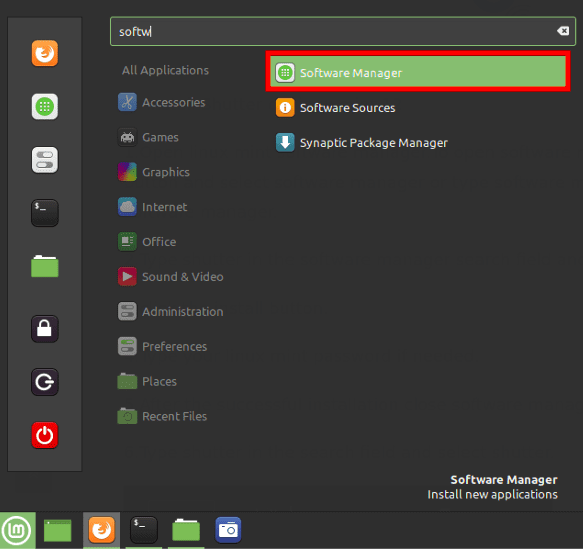Screen dimensions: 583x549
Task: Click the Preferences toggles icon
Action: (127, 346)
